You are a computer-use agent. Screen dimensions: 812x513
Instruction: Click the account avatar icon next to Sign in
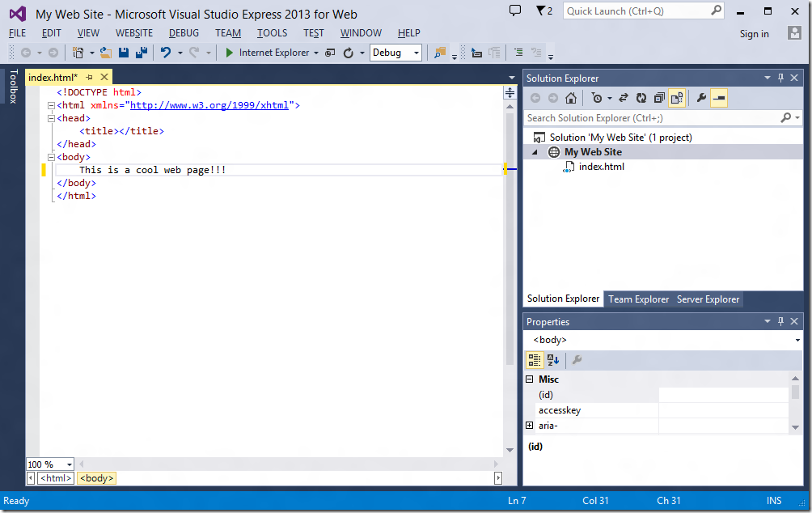pos(794,33)
